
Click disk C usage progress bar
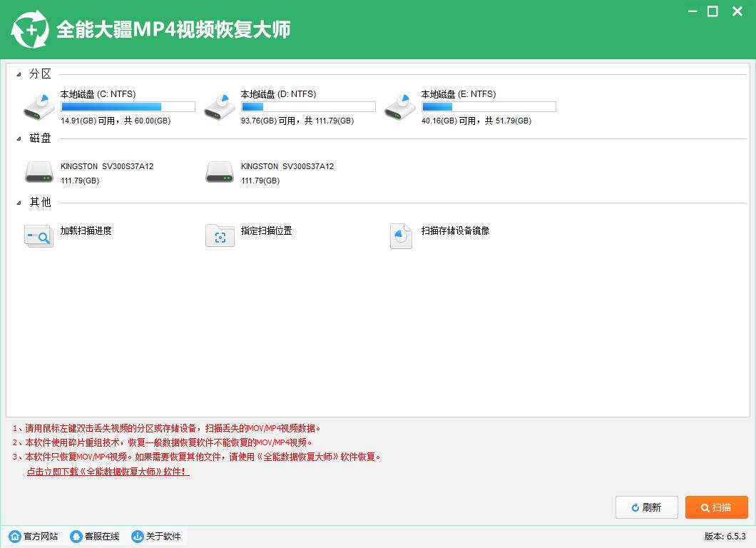point(128,106)
